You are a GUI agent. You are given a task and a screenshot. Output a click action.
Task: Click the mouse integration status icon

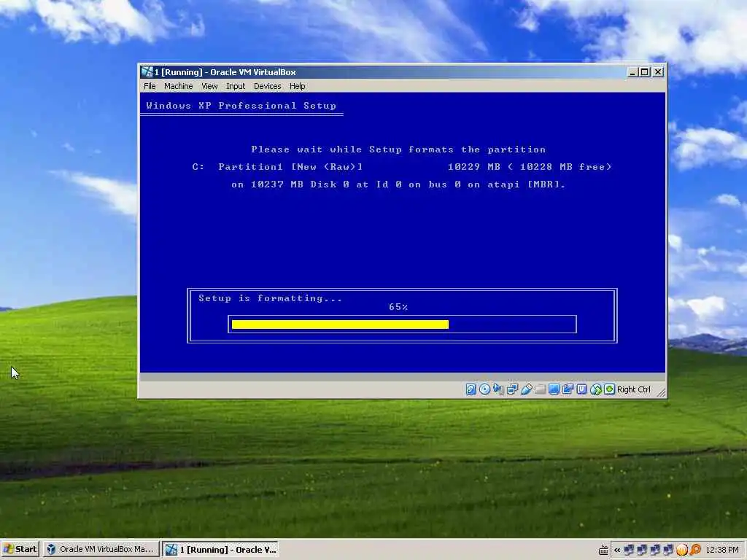[595, 389]
